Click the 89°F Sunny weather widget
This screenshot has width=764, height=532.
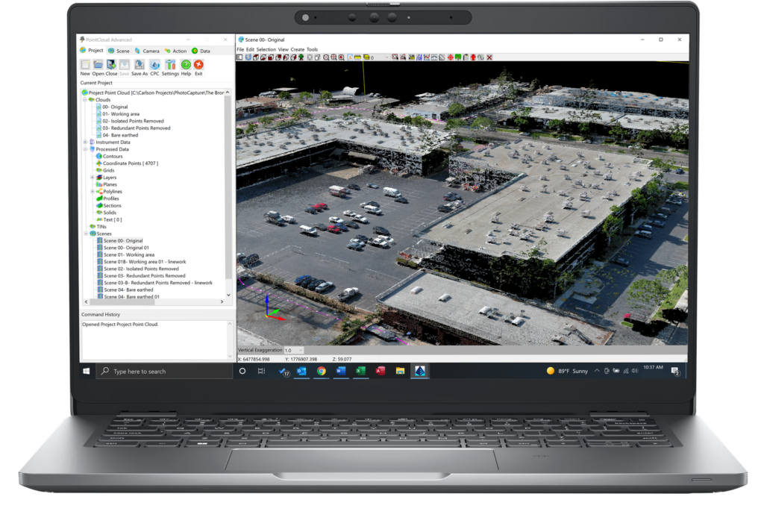tap(567, 372)
